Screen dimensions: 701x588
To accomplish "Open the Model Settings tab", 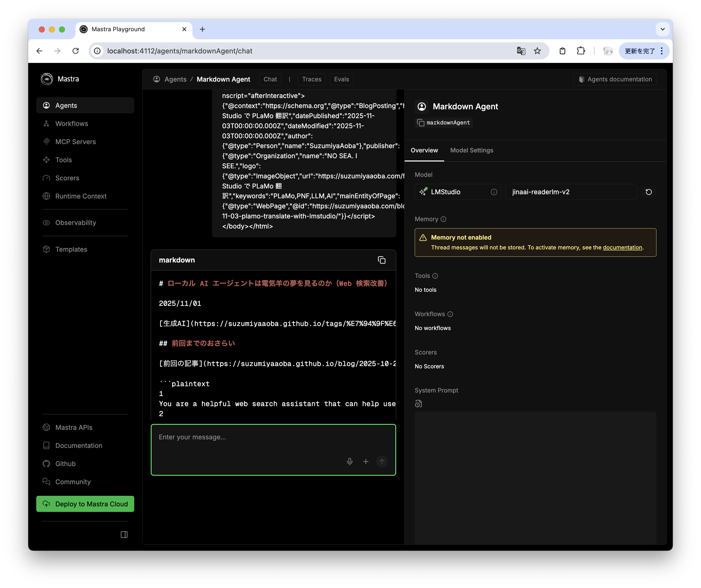I will tap(471, 150).
